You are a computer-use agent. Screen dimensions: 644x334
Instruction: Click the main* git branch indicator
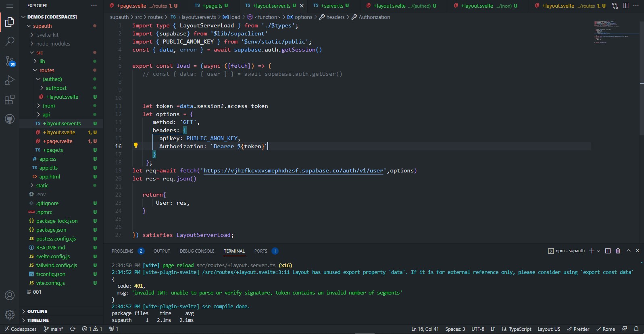(54, 329)
